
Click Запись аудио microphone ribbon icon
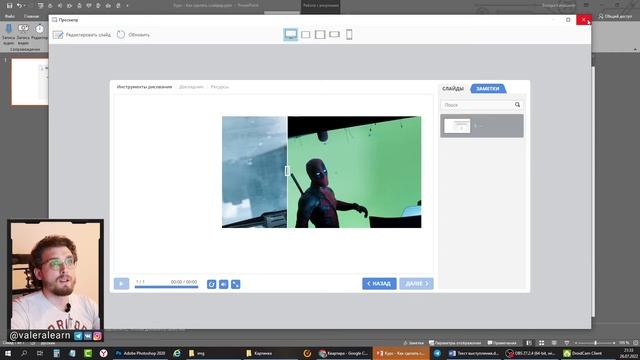(x=9, y=29)
